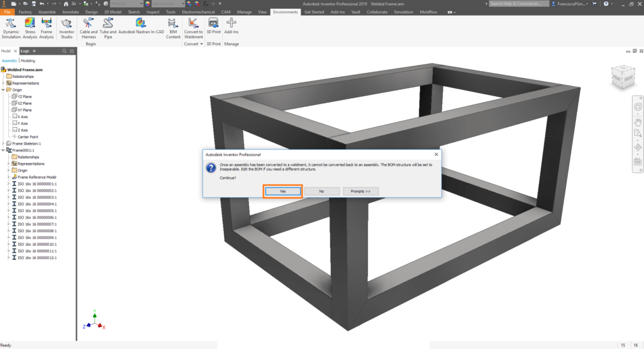644x349 pixels.
Task: Click the Prompts >> button
Action: [x=360, y=191]
